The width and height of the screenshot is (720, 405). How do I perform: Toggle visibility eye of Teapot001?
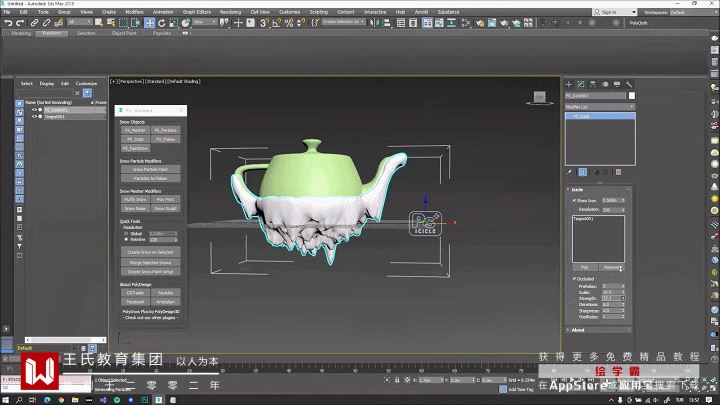(x=34, y=117)
